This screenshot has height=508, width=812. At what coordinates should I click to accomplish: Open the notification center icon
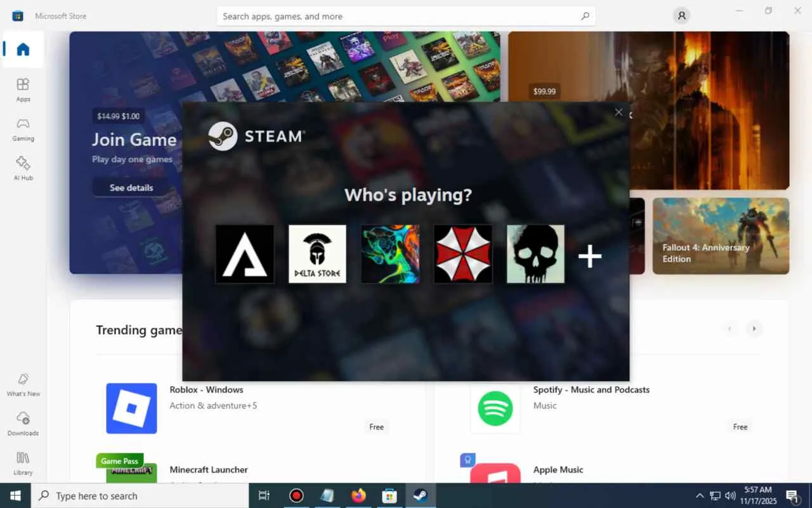coord(792,495)
